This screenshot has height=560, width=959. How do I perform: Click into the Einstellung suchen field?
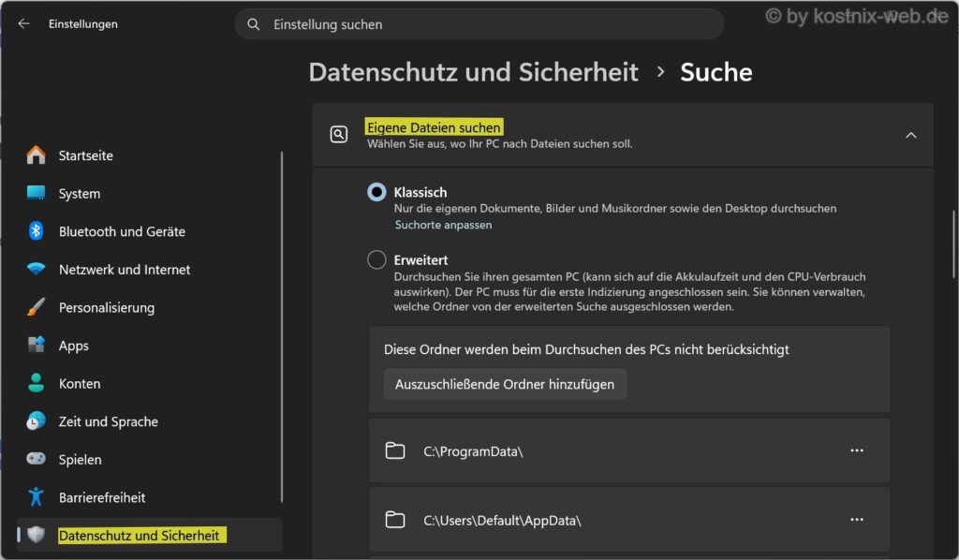coord(479,24)
